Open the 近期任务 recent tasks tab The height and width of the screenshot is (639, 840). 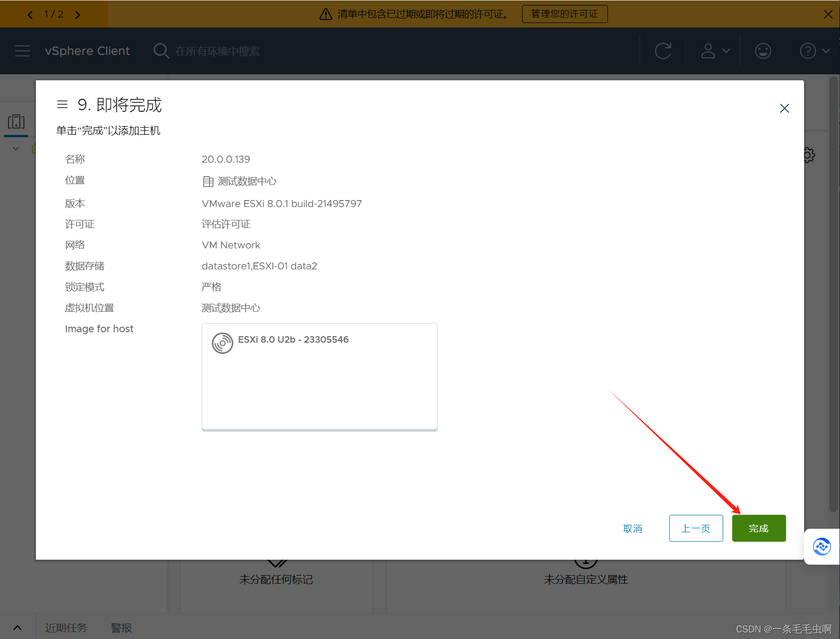(x=66, y=628)
